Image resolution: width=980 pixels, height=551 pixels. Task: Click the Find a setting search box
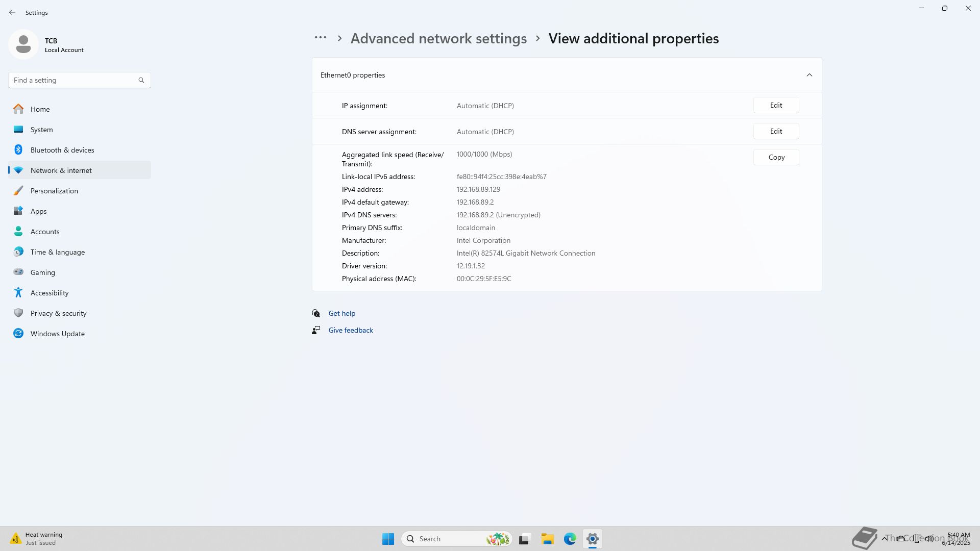coord(74,80)
